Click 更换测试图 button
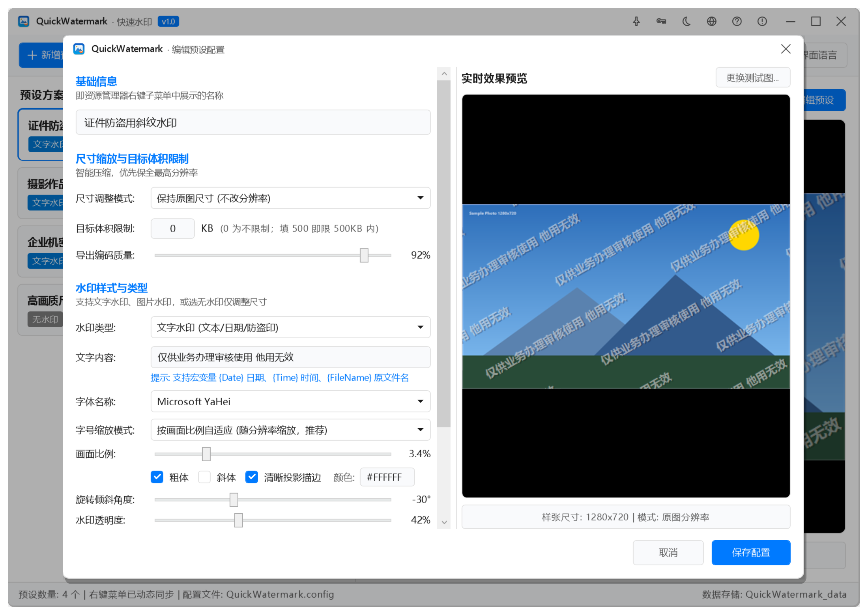This screenshot has width=868, height=615. (753, 78)
